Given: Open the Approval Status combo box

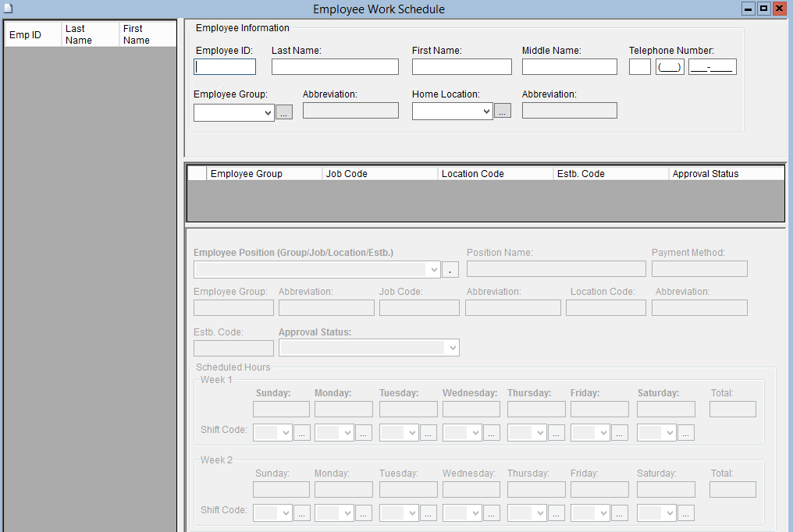Looking at the screenshot, I should [452, 348].
